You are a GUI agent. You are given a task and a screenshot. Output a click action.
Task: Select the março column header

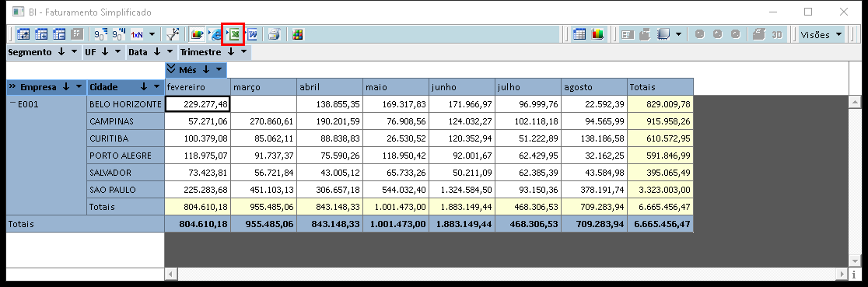click(263, 87)
